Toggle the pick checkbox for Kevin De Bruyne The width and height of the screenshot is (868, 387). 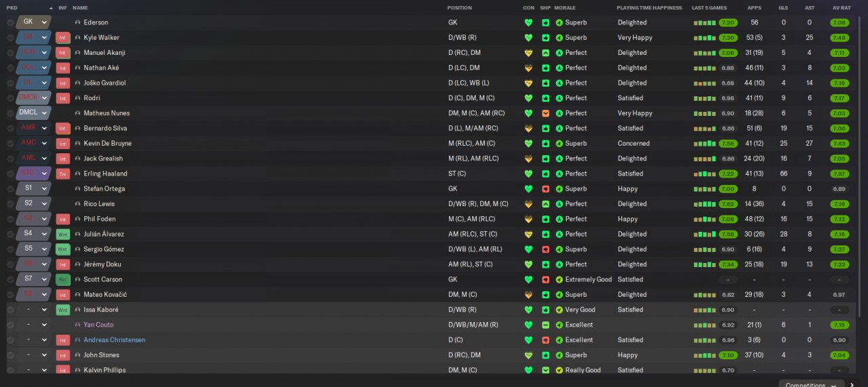click(x=10, y=144)
